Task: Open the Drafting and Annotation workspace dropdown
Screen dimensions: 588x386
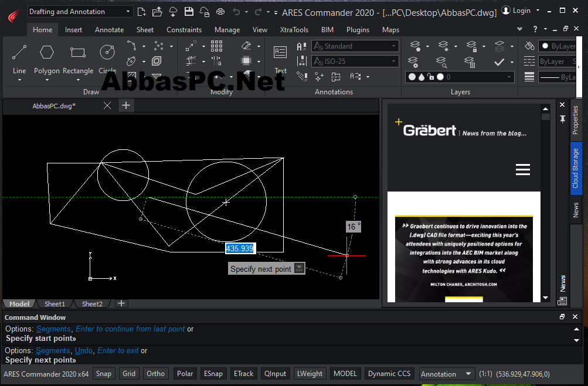Action: pyautogui.click(x=80, y=12)
